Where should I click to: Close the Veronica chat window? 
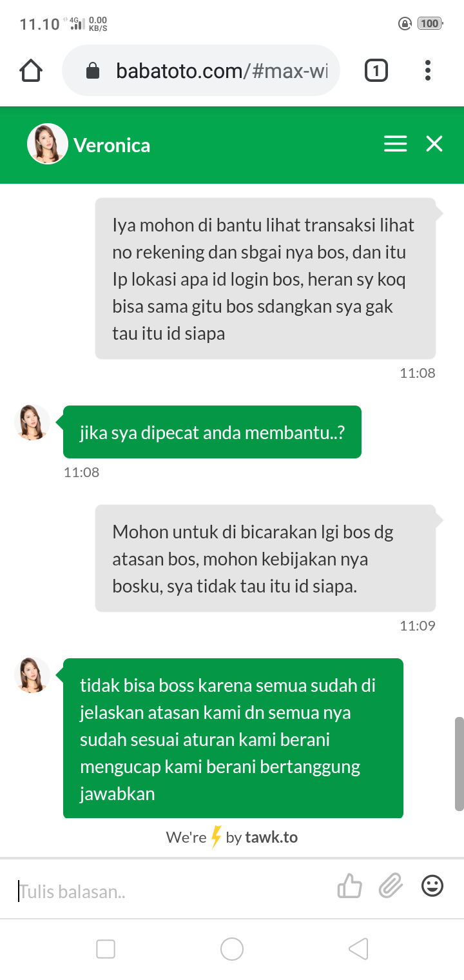pyautogui.click(x=434, y=144)
